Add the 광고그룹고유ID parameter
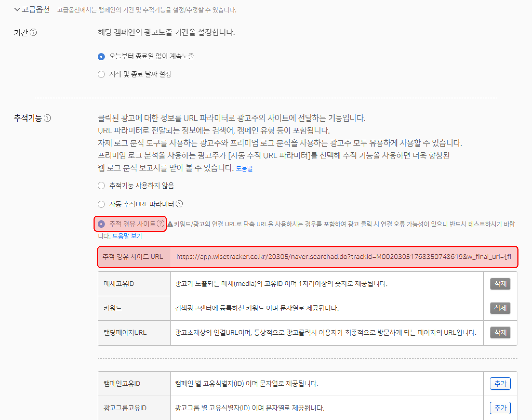Screen dimensions: 532x420 coord(500,408)
